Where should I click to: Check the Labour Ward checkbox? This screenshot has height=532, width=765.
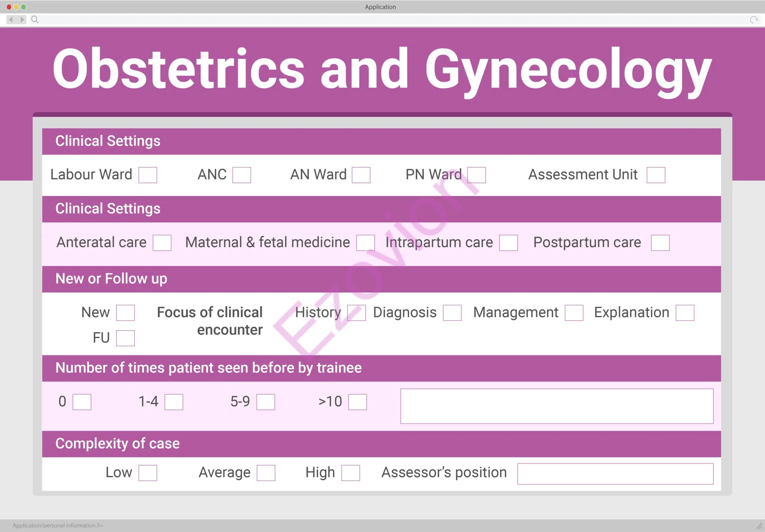click(x=148, y=175)
